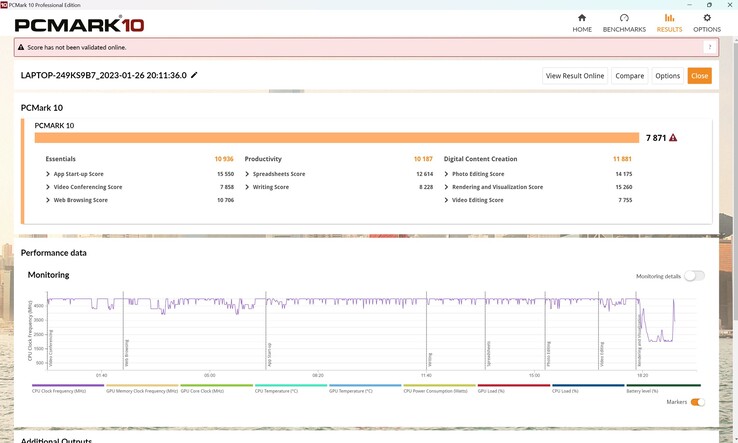Toggle GPU Load (%) legend series
Screen dimensions: 738x443
point(514,388)
